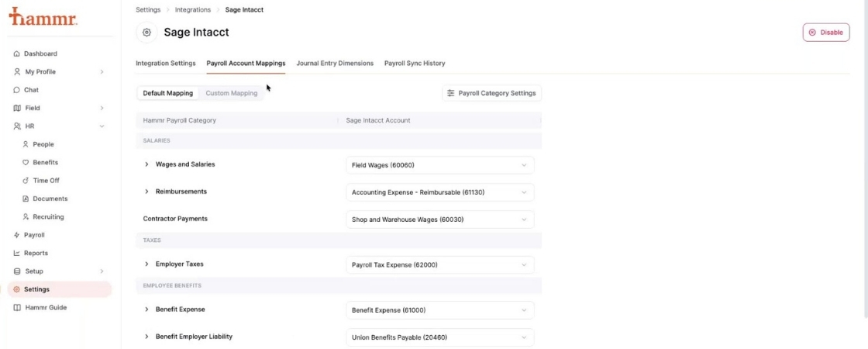
Task: Click the Payroll lightning icon
Action: 16,235
